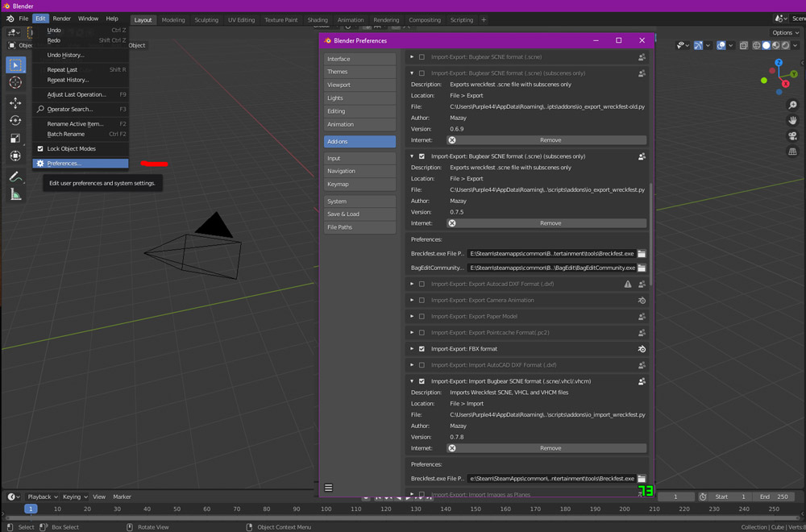Click the Blender logo menu icon

point(10,19)
